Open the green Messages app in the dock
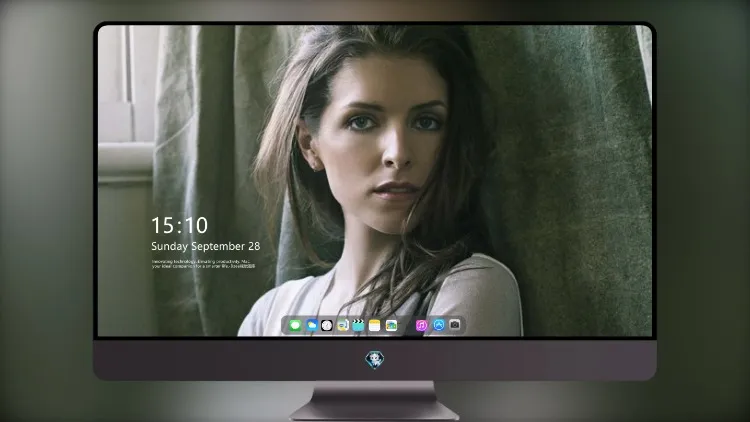Viewport: 750px width, 422px height. click(295, 325)
